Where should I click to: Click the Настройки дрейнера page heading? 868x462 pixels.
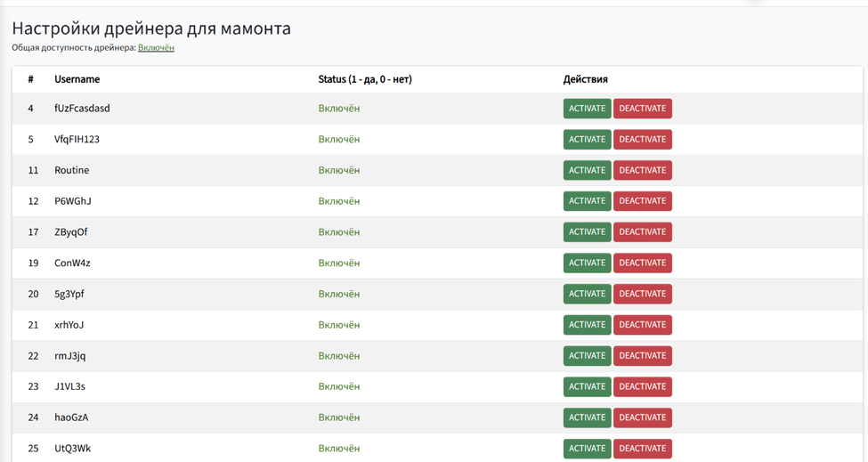tap(151, 28)
